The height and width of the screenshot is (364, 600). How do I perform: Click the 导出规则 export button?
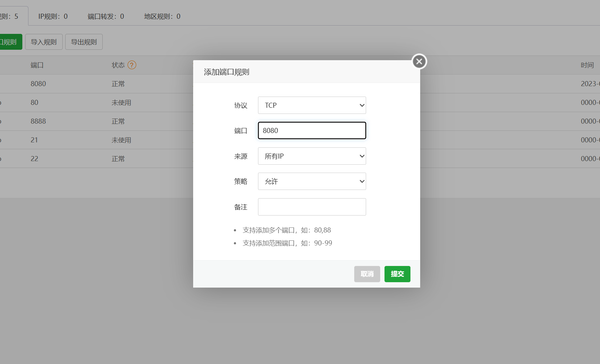84,42
